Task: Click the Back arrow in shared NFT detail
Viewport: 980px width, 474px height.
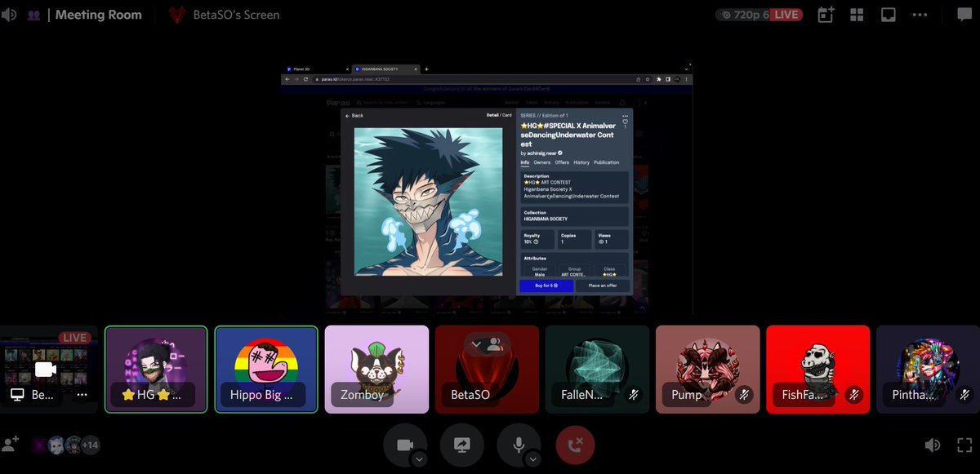Action: (x=354, y=116)
